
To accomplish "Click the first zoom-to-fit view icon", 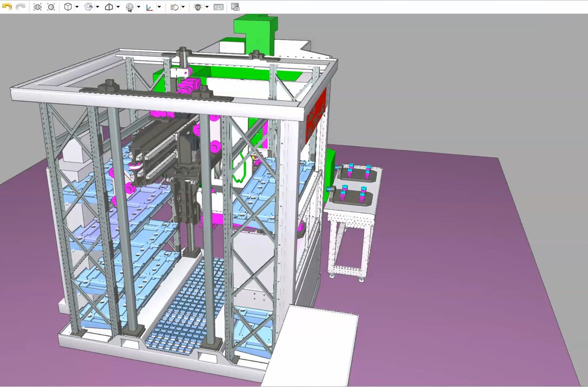I will [x=38, y=7].
